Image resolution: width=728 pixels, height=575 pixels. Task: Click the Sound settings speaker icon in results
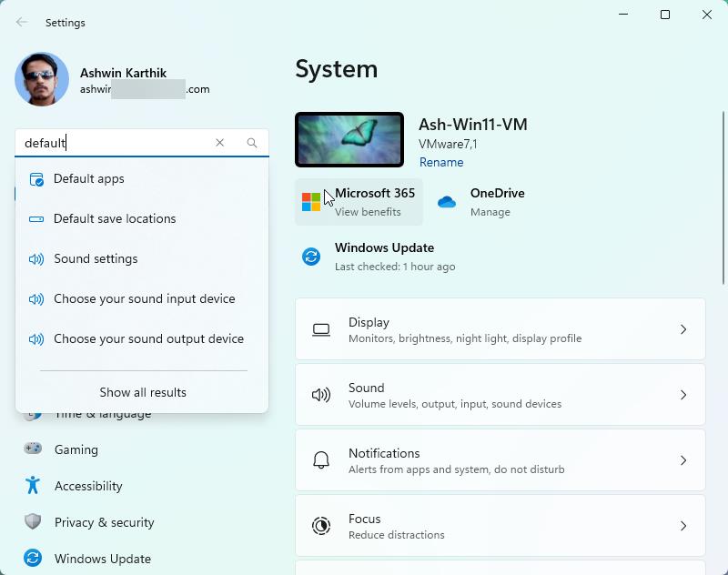click(x=35, y=258)
